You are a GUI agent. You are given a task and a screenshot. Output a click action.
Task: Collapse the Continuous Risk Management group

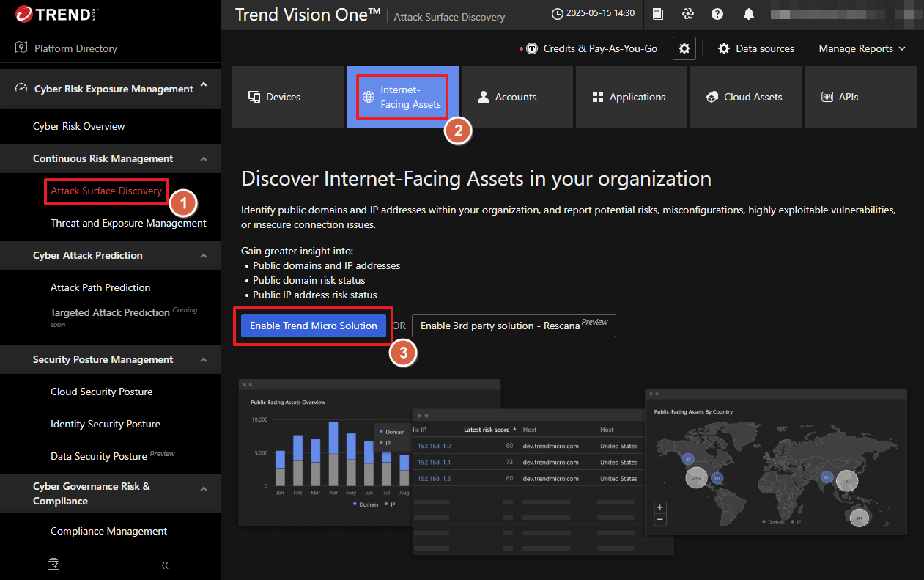[x=204, y=159]
